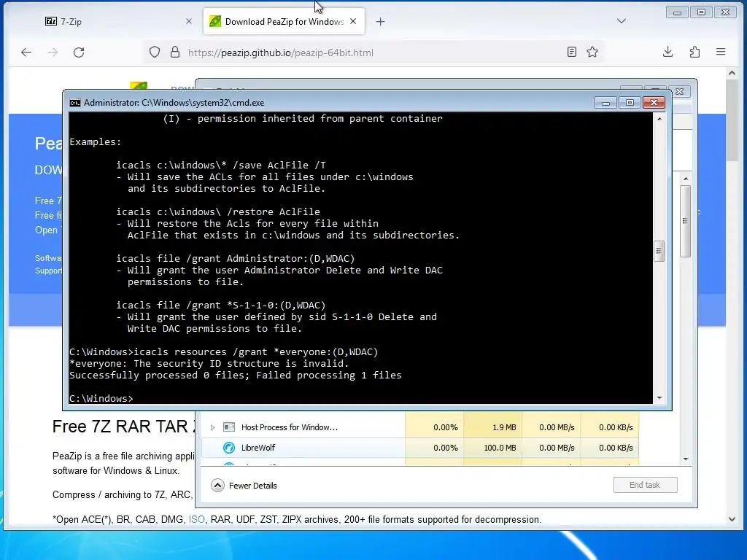Click the cmd.exe title bar icon
747x560 pixels.
point(75,103)
